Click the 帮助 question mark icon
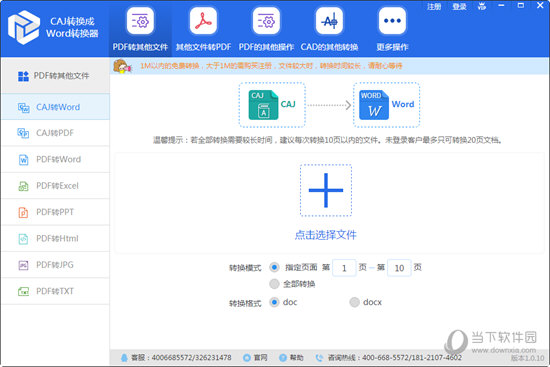Screen dimensions: 550x367 (x=283, y=358)
